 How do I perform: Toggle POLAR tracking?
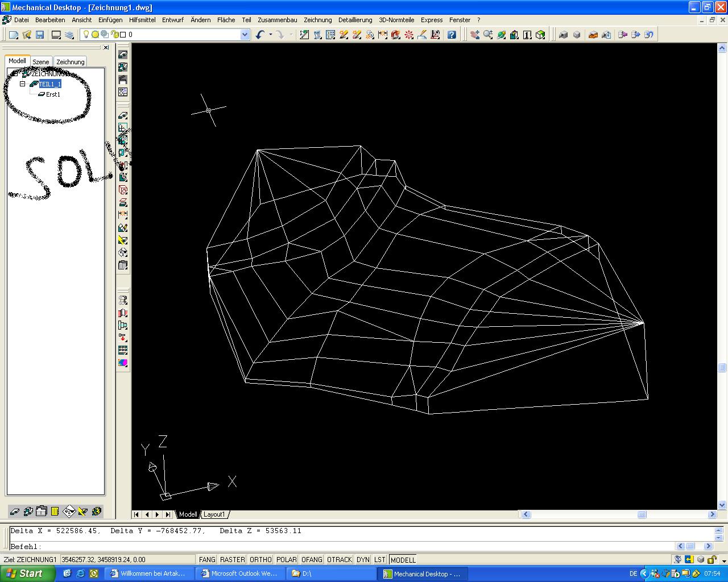[x=287, y=560]
